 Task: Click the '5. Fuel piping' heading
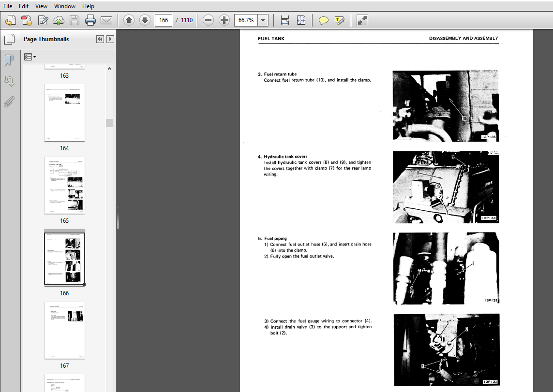pyautogui.click(x=272, y=238)
